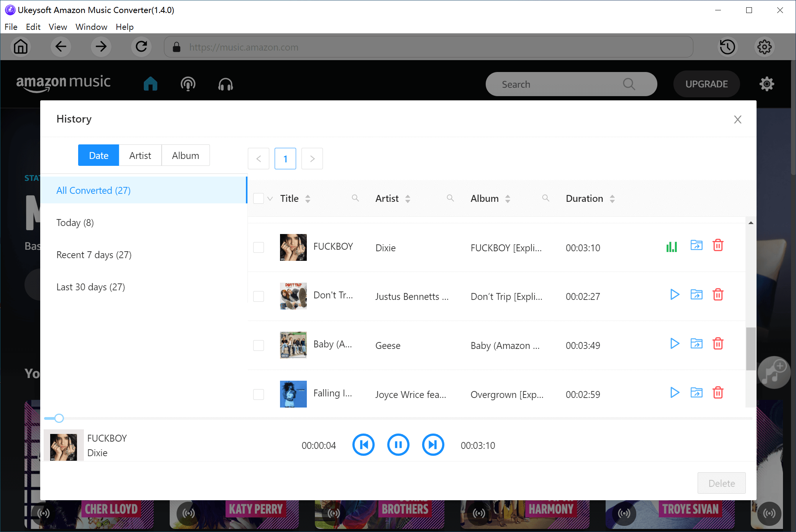Select Recent 7 days (27) filter
This screenshot has height=532, width=796.
pos(144,255)
